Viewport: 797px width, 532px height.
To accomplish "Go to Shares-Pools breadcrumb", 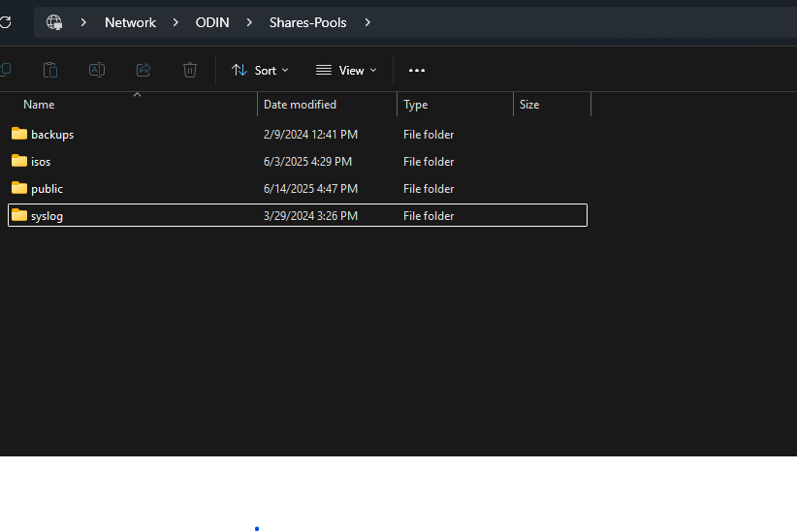I will tap(308, 22).
